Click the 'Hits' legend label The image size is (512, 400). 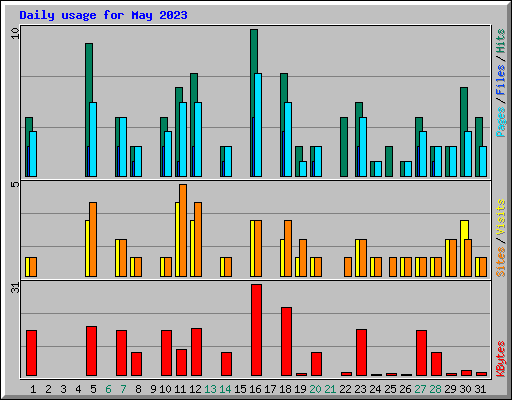point(501,41)
